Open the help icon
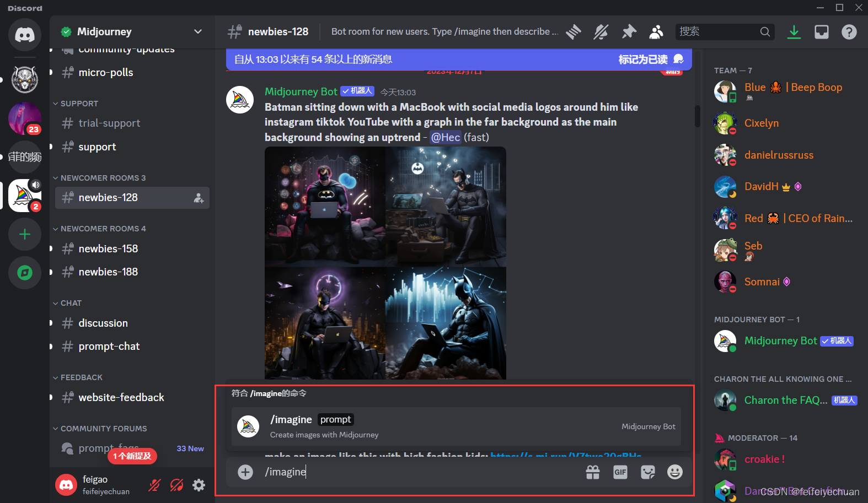This screenshot has width=868, height=503. coord(849,32)
